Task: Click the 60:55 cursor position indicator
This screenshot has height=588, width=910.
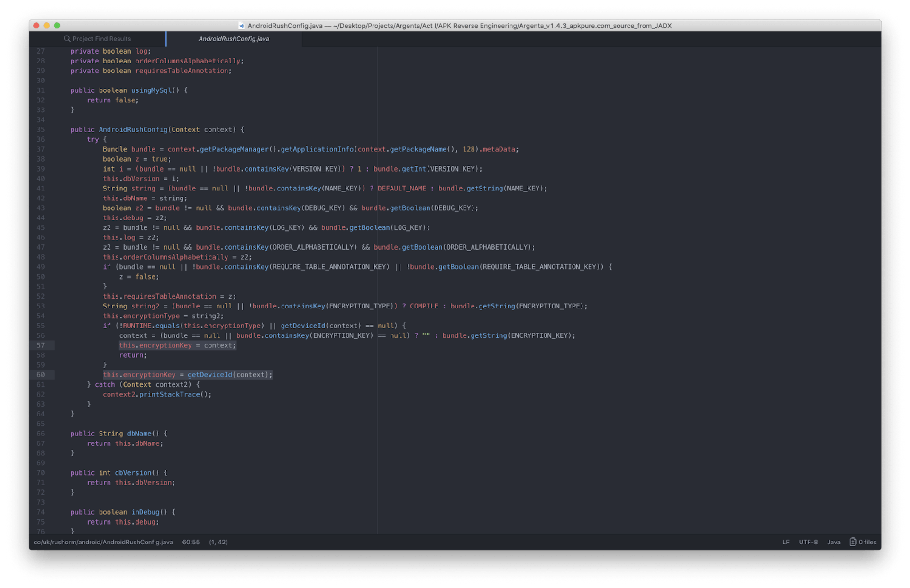Action: point(191,542)
